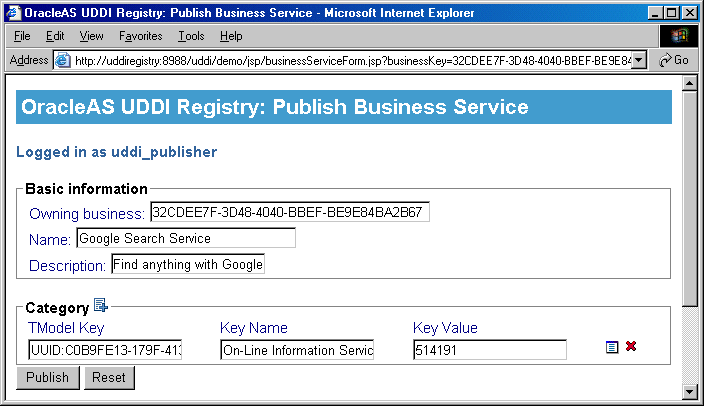The width and height of the screenshot is (704, 406).
Task: Click the 'Owning business:' label
Action: [87, 213]
